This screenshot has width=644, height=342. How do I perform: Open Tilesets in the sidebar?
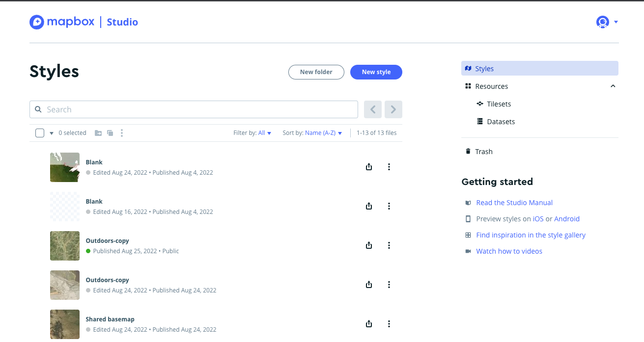pos(499,104)
